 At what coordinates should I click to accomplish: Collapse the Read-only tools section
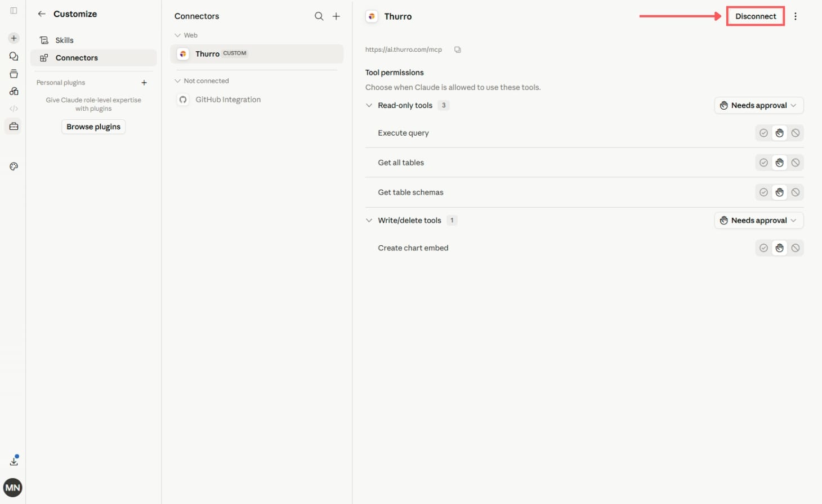coord(369,106)
